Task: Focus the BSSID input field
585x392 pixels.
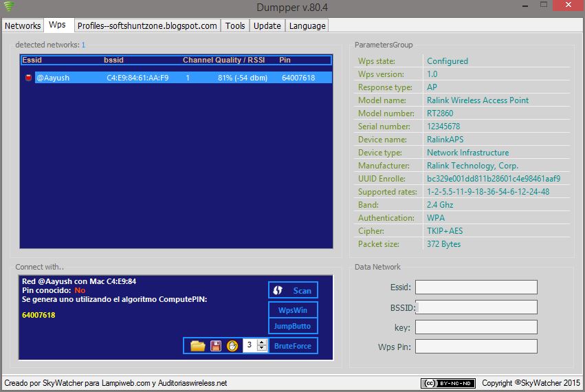Action: pyautogui.click(x=476, y=307)
